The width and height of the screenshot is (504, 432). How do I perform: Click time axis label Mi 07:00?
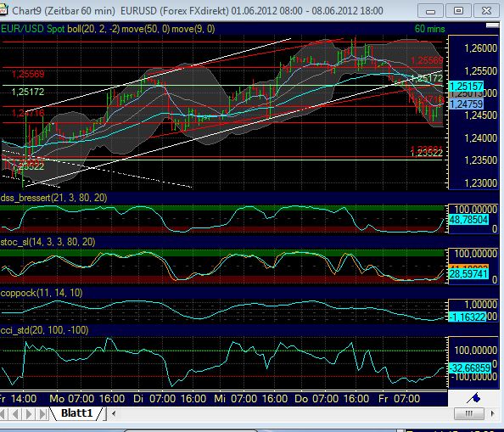[x=235, y=399]
